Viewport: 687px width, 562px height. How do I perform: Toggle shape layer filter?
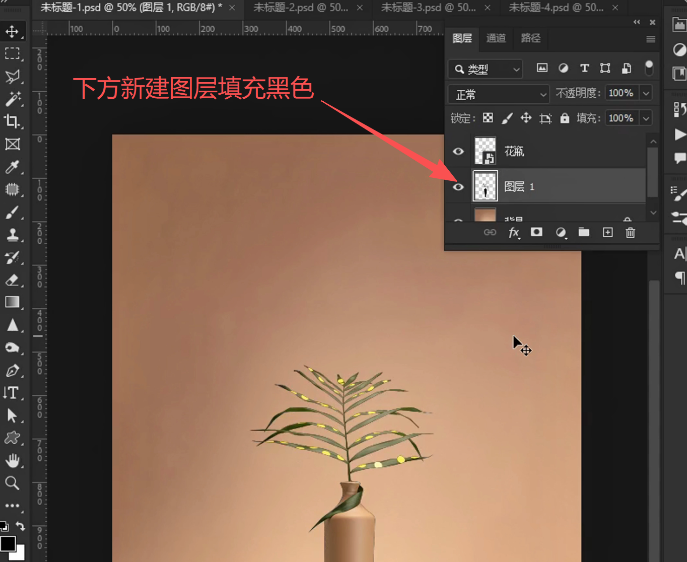click(x=605, y=68)
